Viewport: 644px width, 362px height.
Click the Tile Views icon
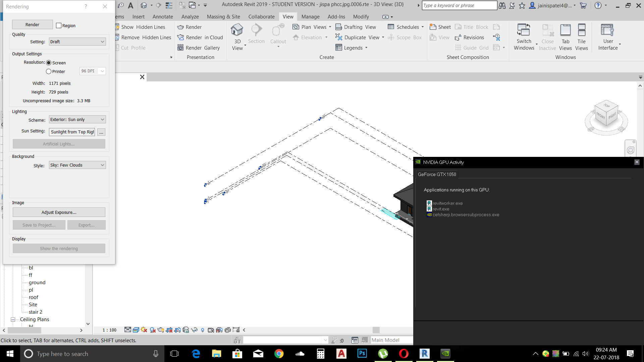point(582,30)
